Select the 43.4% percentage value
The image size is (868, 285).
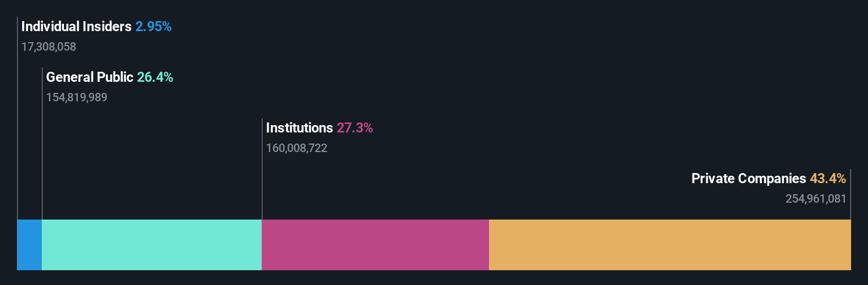coord(828,178)
